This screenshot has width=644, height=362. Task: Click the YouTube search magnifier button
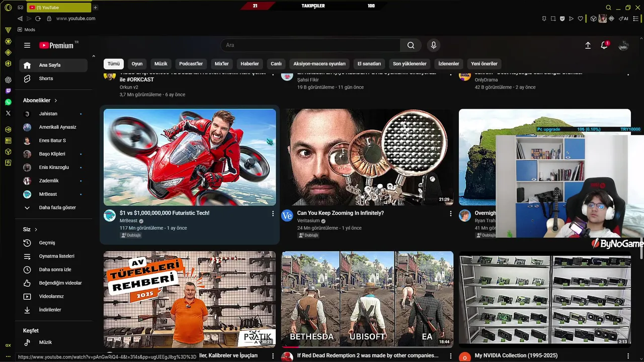pyautogui.click(x=411, y=45)
